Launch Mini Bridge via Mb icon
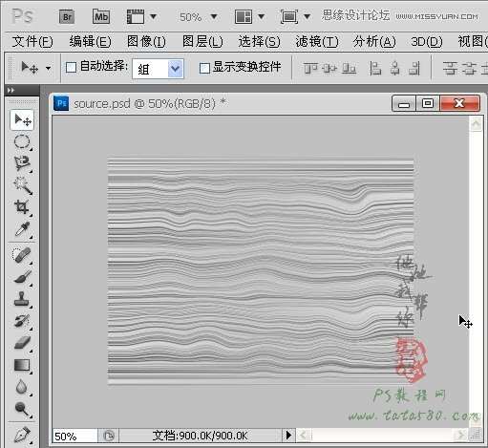This screenshot has width=488, height=448. tap(101, 16)
